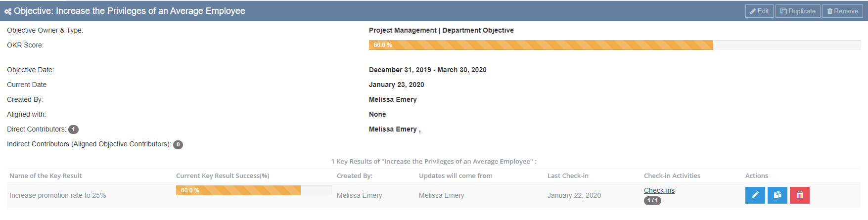Click Melissa Emery in Direct Contributors row
868x220 pixels.
click(x=393, y=129)
